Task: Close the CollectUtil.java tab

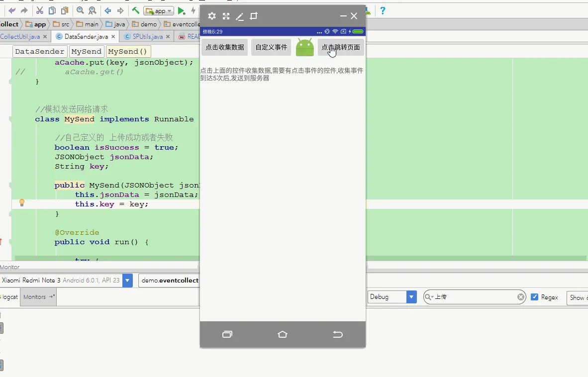Action: click(45, 37)
